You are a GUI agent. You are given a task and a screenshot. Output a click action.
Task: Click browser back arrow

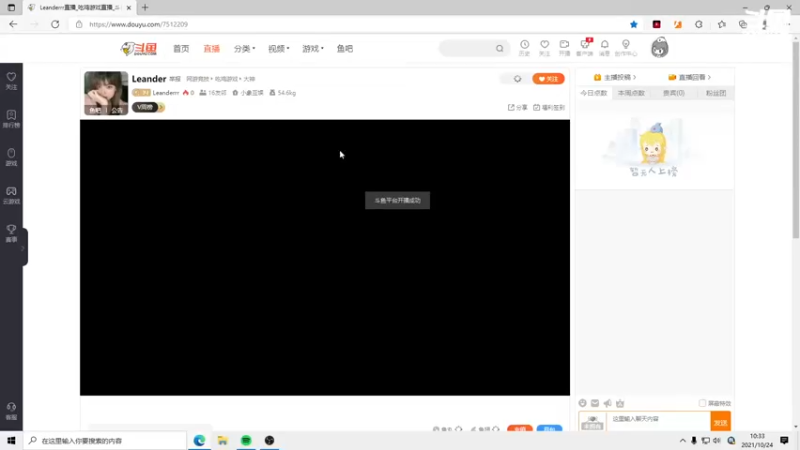point(13,24)
